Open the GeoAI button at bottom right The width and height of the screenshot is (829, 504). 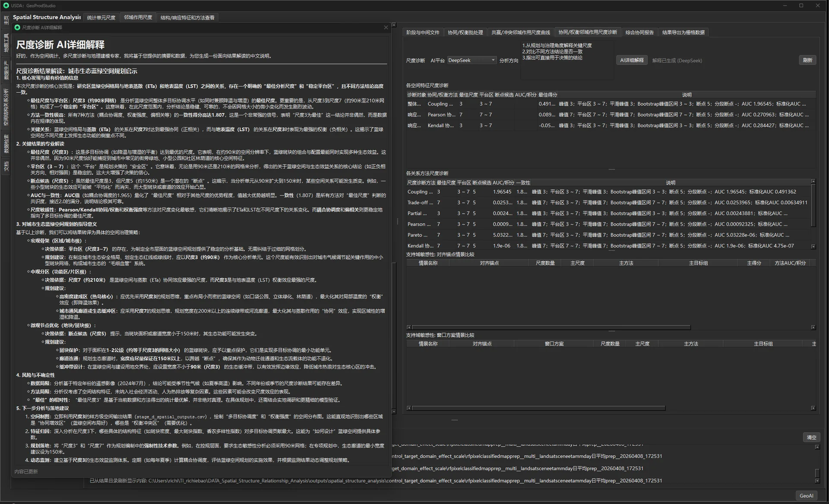[x=806, y=496]
